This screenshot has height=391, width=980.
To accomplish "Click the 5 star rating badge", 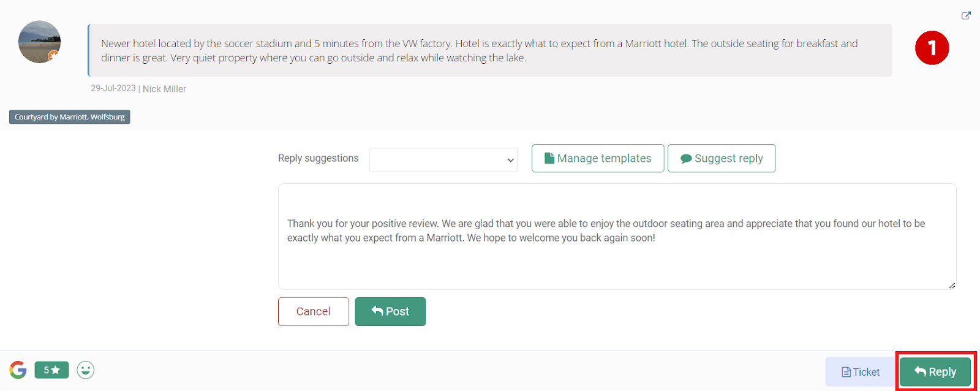I will (51, 370).
